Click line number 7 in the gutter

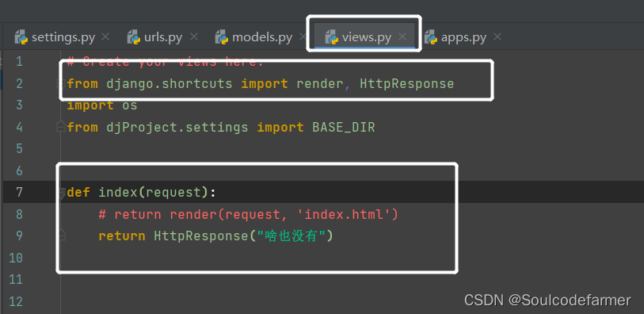[x=19, y=192]
